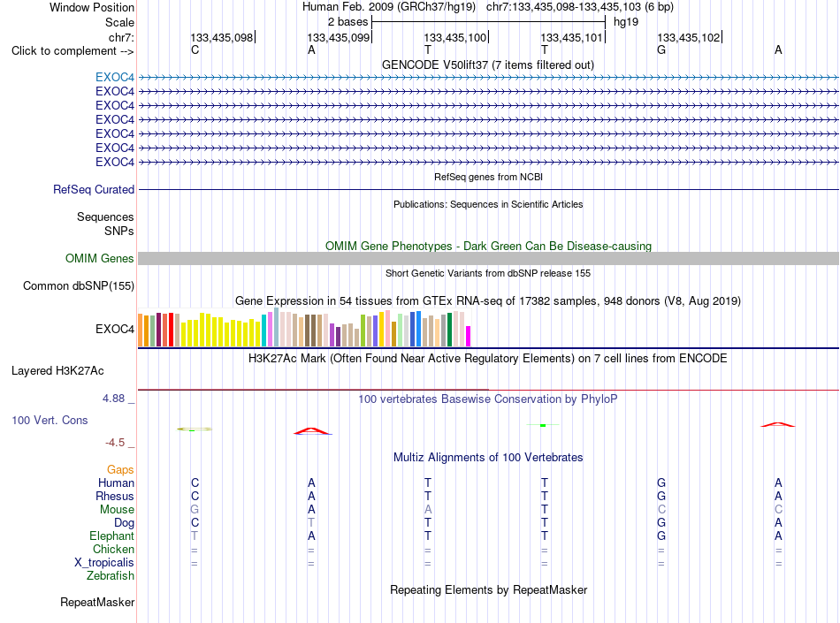Click the Window Position track label
Screen dimensions: 840x623
(x=92, y=7)
